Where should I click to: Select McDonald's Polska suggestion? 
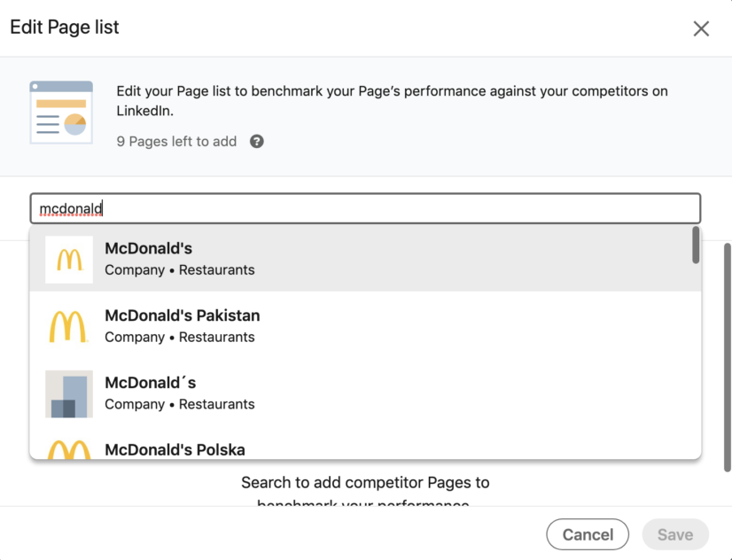pyautogui.click(x=365, y=443)
